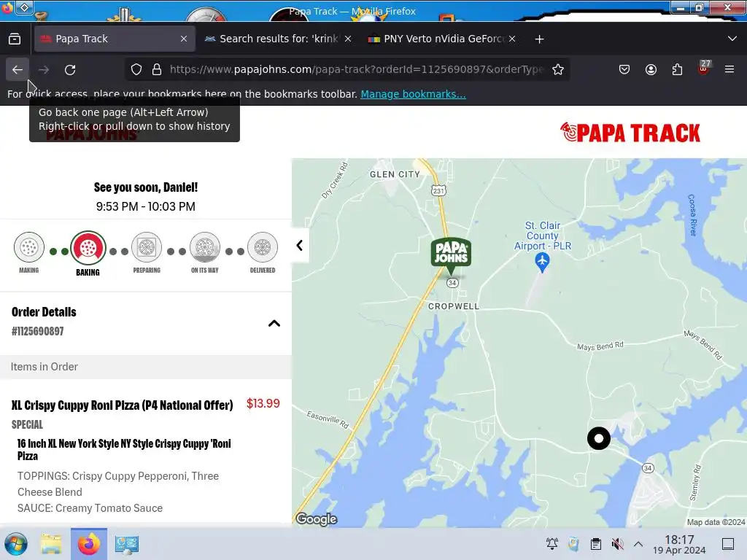This screenshot has height=560, width=747.
Task: Click the site security padlock icon
Action: point(157,69)
